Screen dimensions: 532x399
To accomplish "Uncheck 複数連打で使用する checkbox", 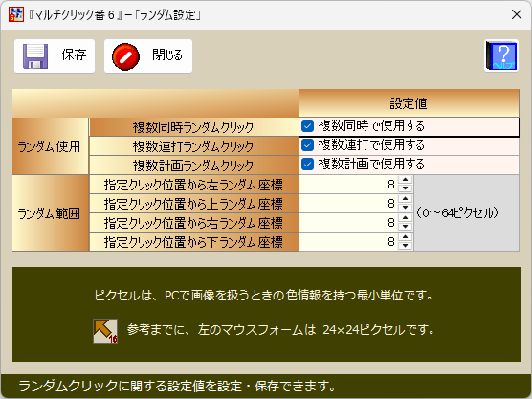I will (x=307, y=145).
